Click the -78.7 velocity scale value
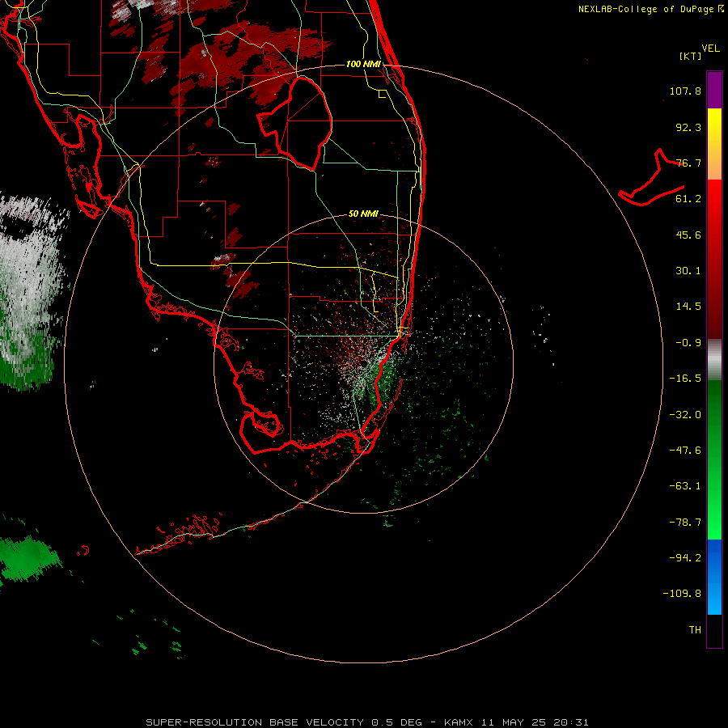Image resolution: width=728 pixels, height=728 pixels. 685,523
